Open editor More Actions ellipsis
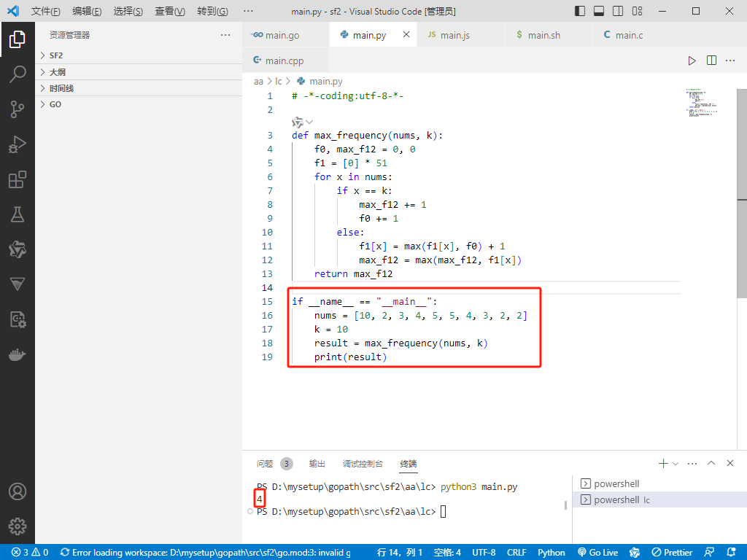 click(x=730, y=61)
